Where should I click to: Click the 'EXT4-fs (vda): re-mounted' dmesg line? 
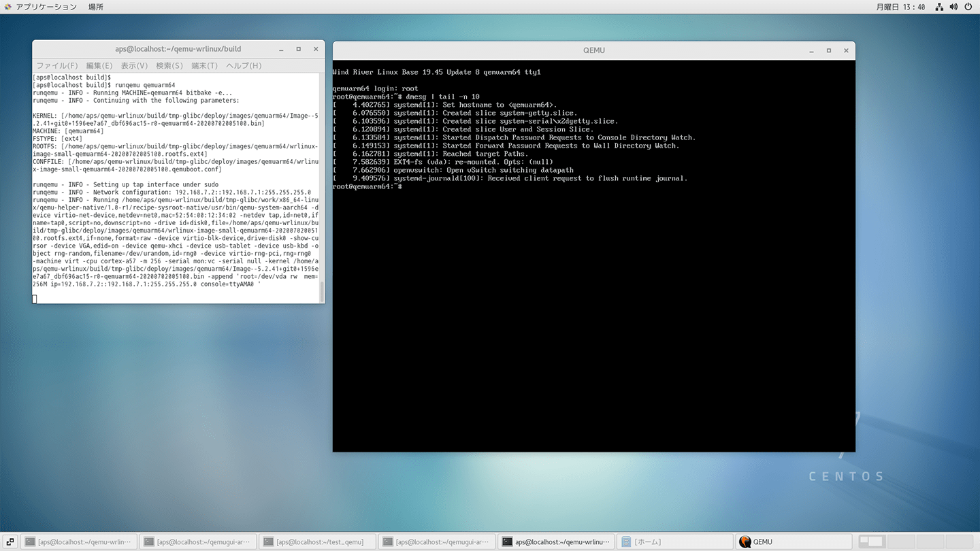[x=443, y=162]
